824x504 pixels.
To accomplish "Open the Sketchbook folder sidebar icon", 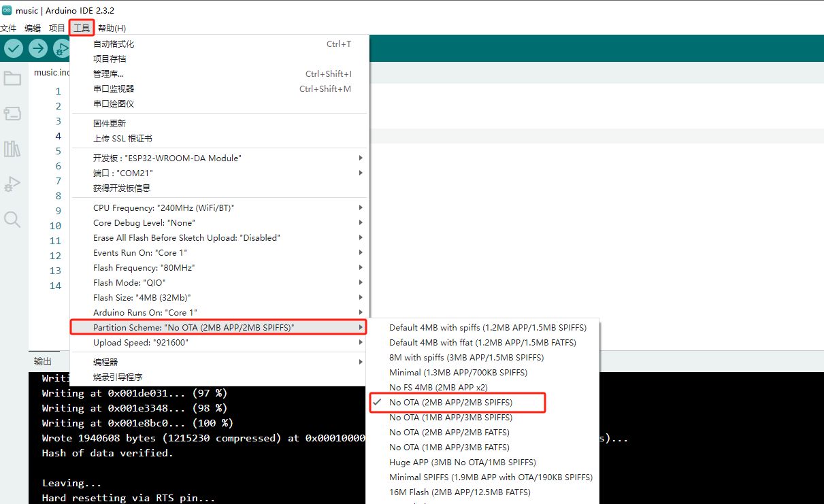I will tap(12, 78).
